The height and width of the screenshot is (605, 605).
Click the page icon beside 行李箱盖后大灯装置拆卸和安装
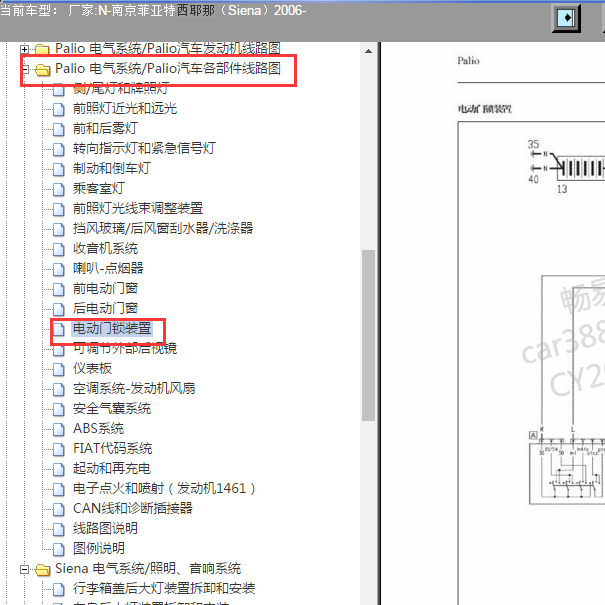[59, 590]
